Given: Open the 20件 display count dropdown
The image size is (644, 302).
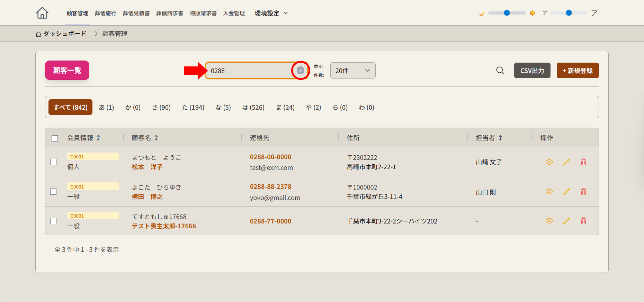Looking at the screenshot, I should (352, 71).
